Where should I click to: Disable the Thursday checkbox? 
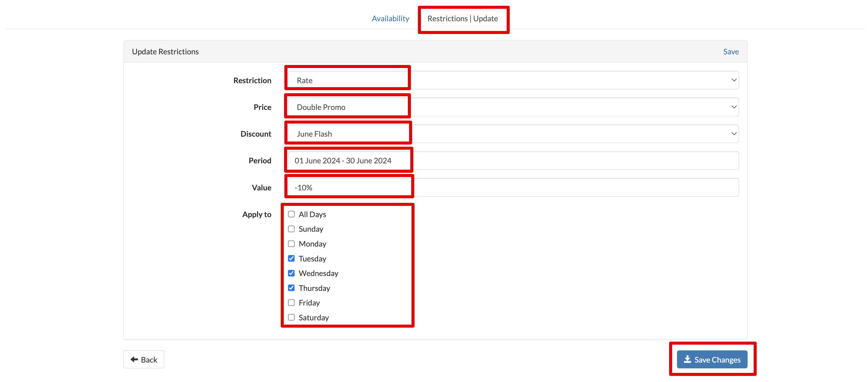click(x=291, y=288)
